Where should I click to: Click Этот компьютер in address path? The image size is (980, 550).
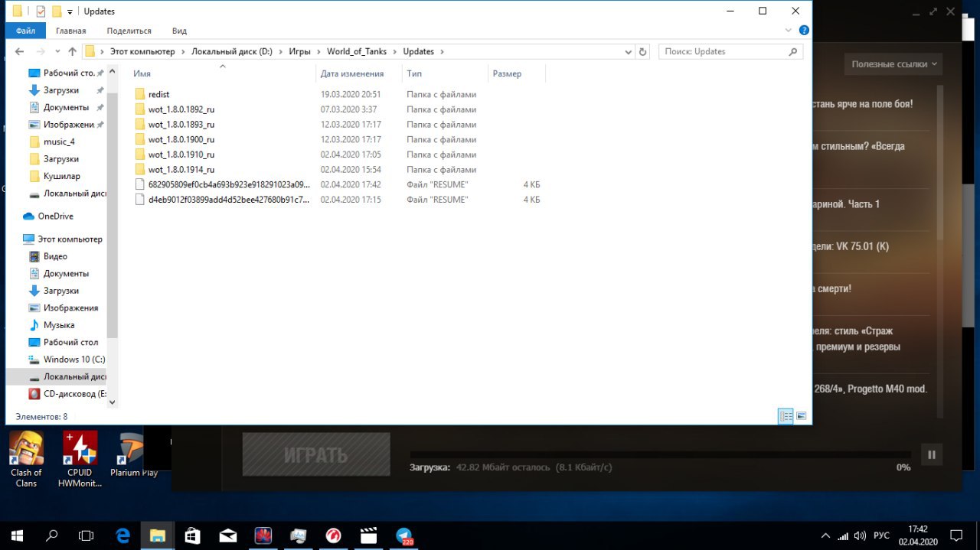coord(142,51)
